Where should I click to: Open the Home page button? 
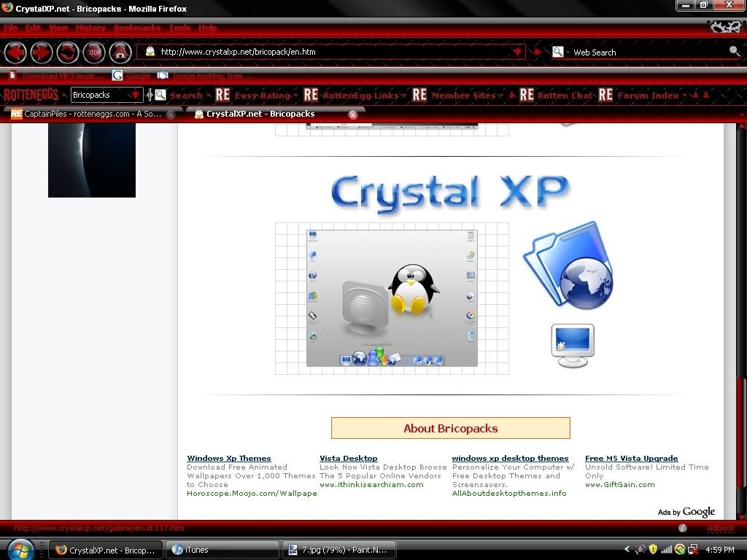point(120,52)
